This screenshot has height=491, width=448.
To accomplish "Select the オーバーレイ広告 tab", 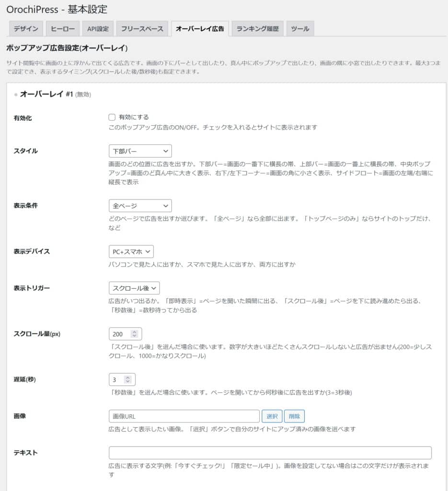I will click(200, 29).
